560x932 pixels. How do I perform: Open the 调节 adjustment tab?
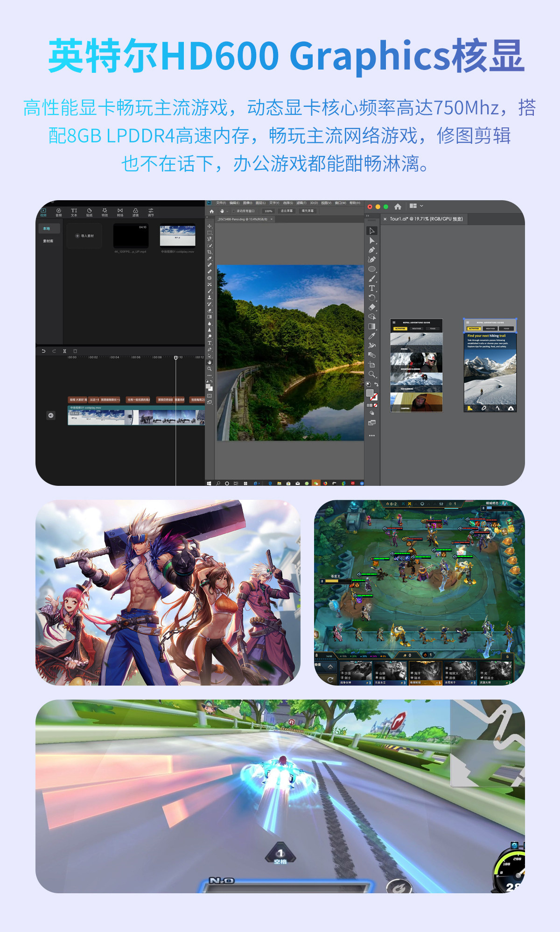tap(151, 212)
